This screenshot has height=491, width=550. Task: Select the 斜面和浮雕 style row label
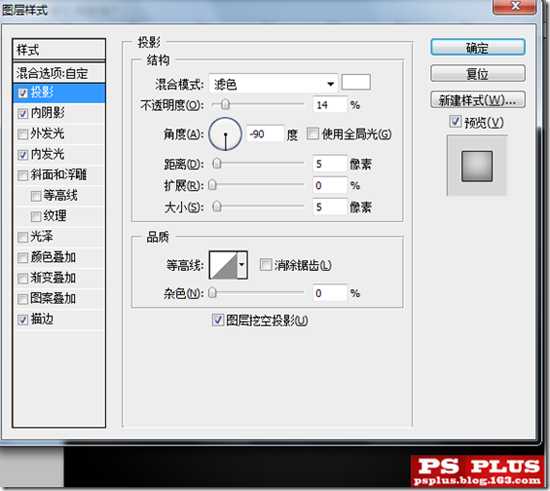(59, 175)
